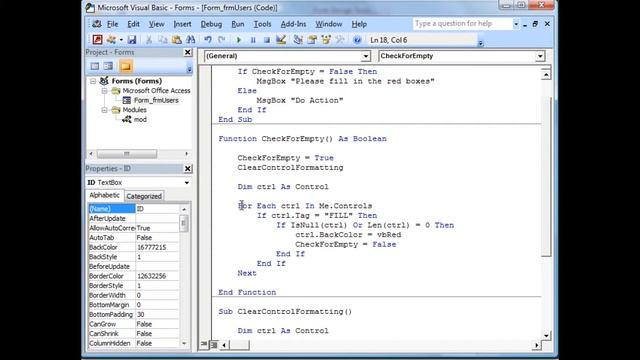This screenshot has width=640, height=360.
Task: Select the mod module in project tree
Action: click(140, 119)
